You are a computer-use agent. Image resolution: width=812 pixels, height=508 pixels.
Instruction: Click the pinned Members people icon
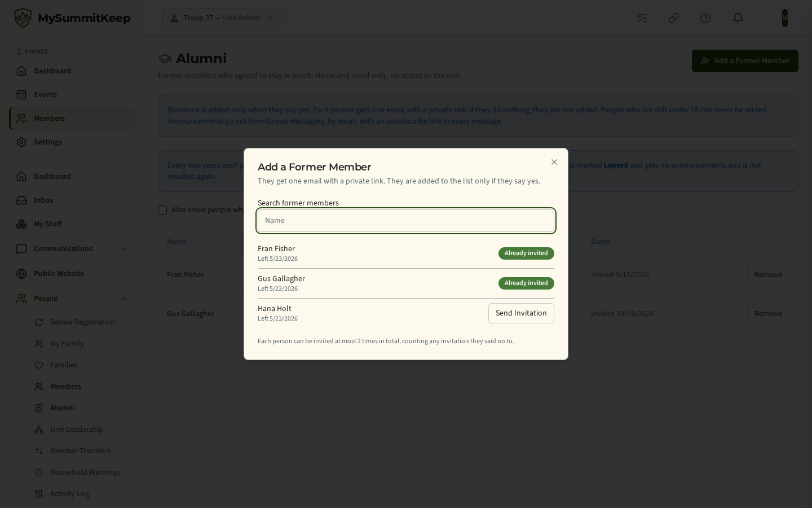(x=21, y=119)
